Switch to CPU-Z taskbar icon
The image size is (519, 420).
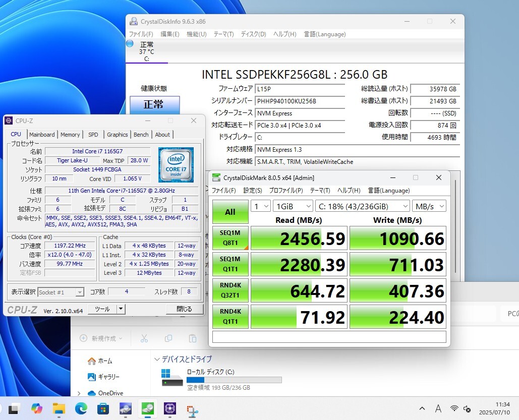point(170,409)
